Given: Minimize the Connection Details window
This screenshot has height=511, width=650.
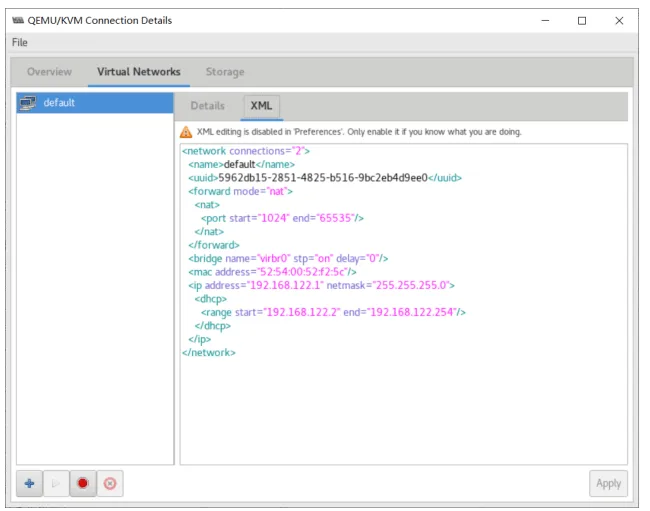Looking at the screenshot, I should (546, 21).
